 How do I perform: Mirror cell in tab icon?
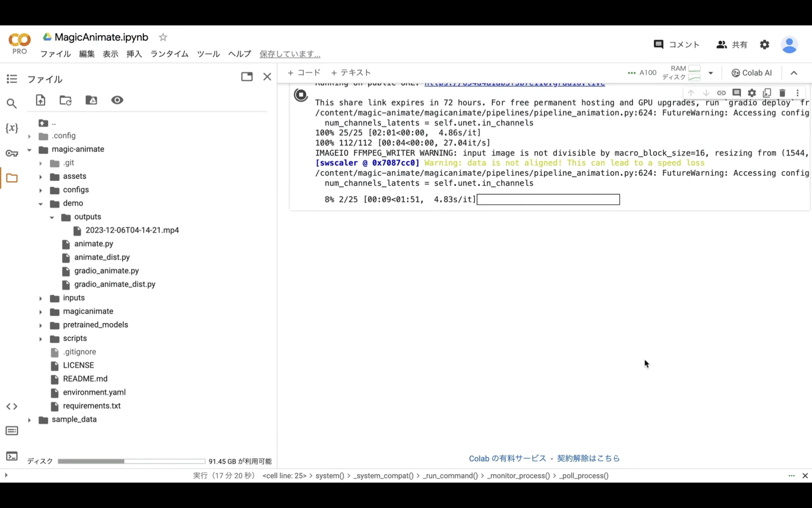(767, 93)
